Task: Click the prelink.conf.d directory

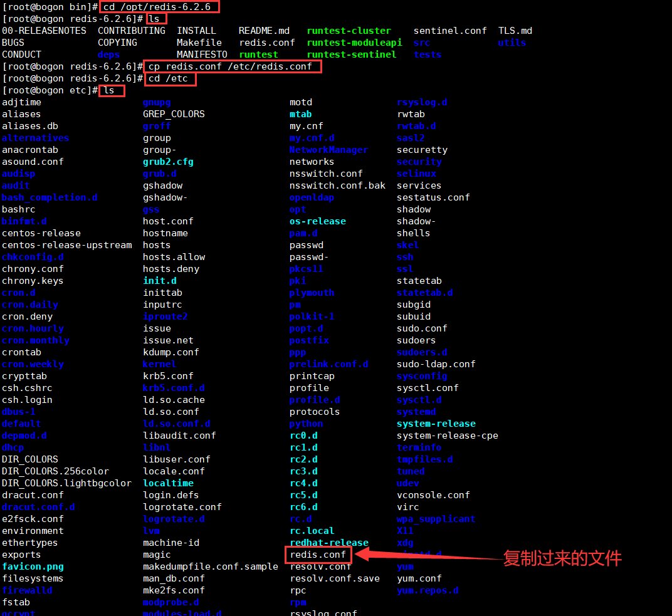Action: point(328,364)
